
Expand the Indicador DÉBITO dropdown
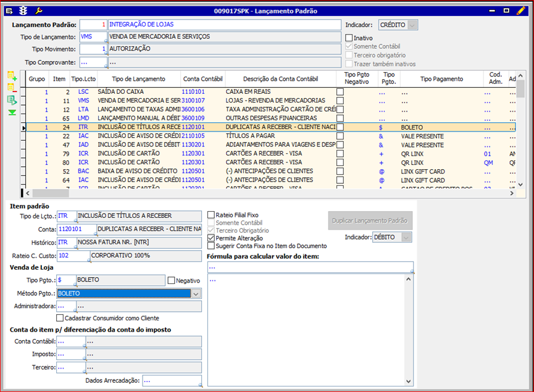pos(406,237)
